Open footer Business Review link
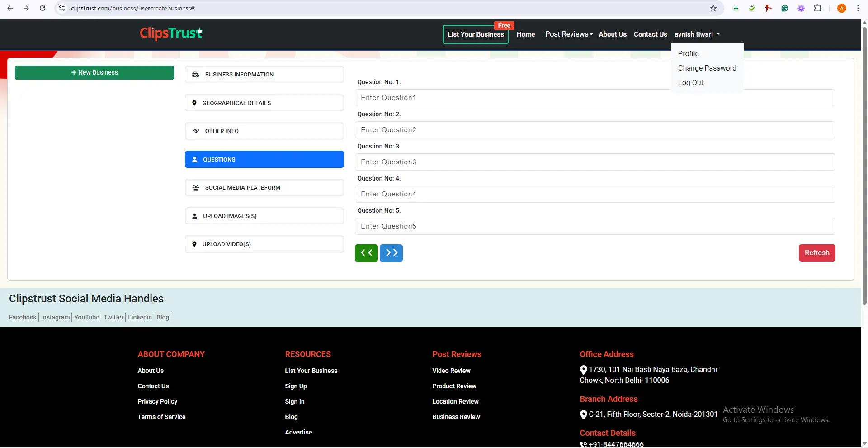 (x=456, y=417)
